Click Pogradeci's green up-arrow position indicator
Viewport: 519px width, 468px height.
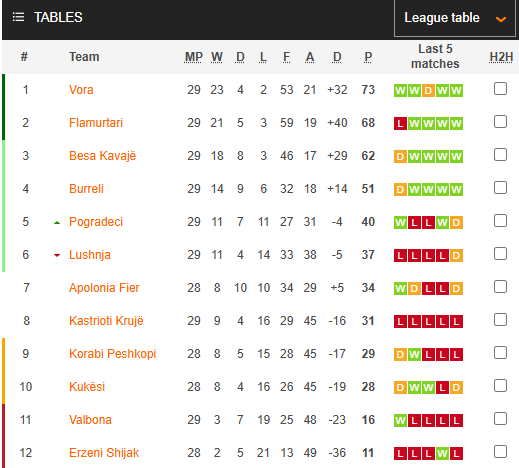pyautogui.click(x=57, y=223)
